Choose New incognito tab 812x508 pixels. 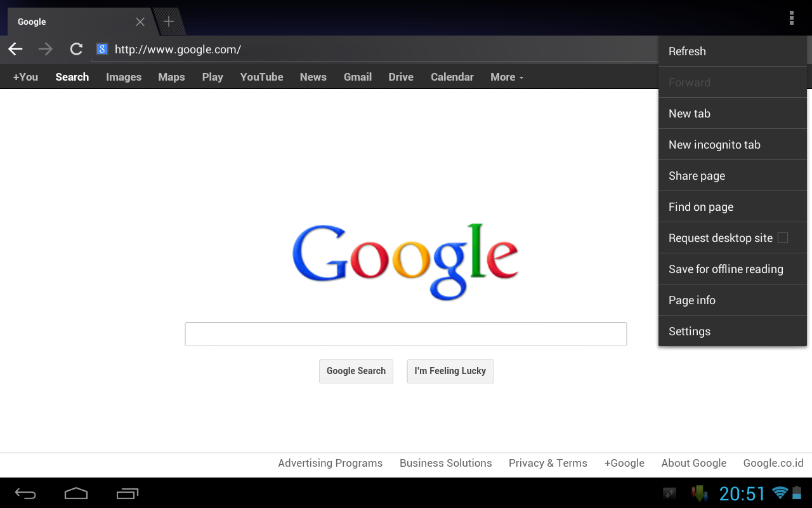(x=733, y=145)
